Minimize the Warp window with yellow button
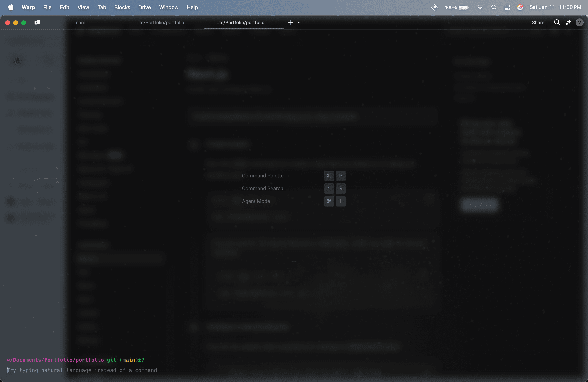588x382 pixels. coord(16,23)
